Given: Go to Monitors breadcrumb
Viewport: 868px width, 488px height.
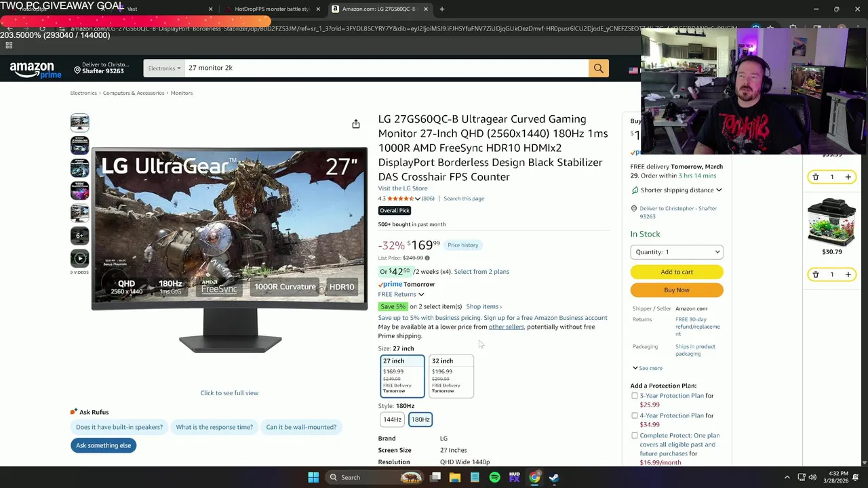Looking at the screenshot, I should 182,93.
